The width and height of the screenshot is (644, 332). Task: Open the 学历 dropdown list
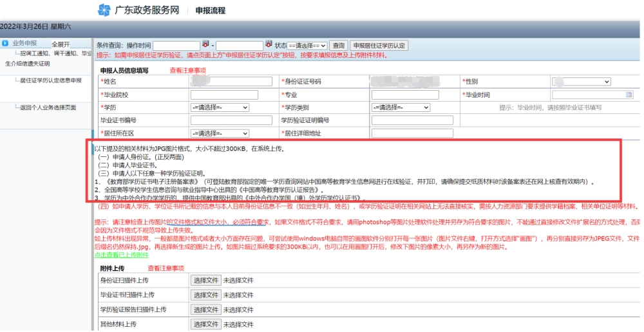click(x=220, y=107)
